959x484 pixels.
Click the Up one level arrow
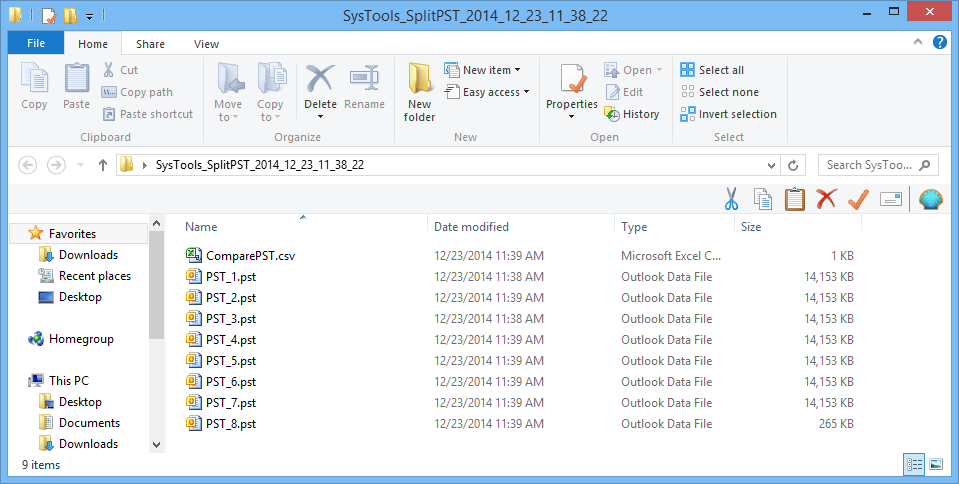(x=103, y=165)
